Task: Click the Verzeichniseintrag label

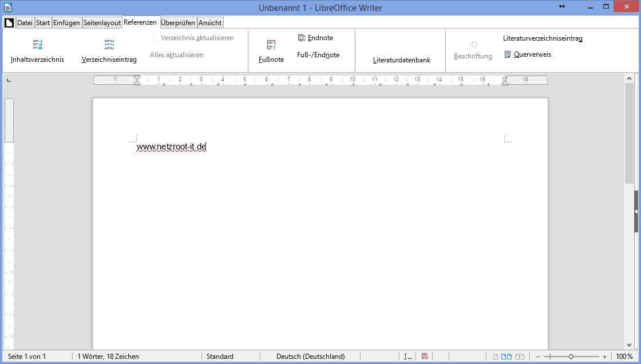Action: (x=109, y=60)
